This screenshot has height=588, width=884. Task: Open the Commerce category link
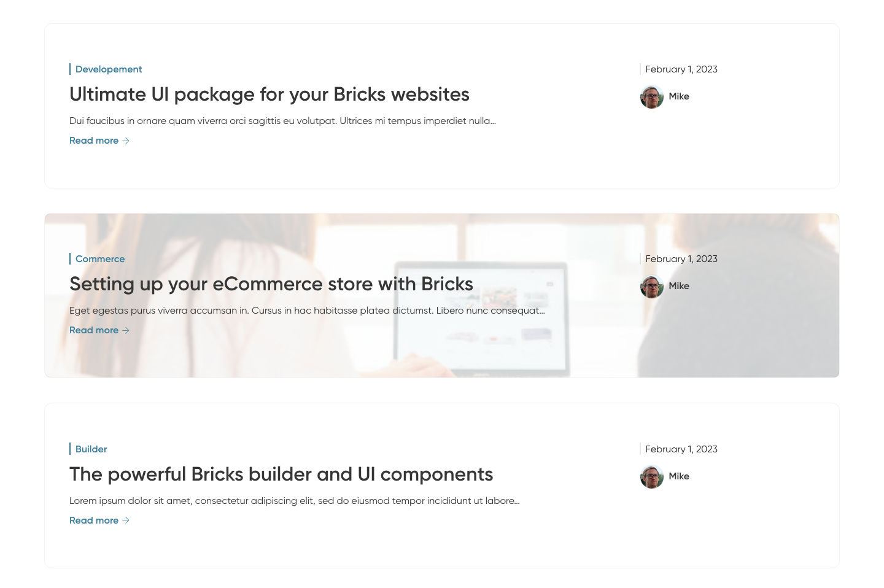100,259
